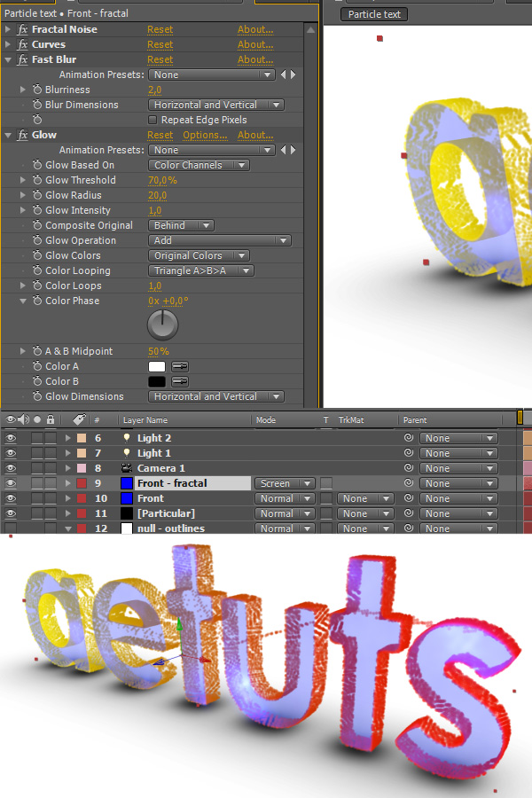Click the pick whip for Light 2
The image size is (532, 798).
(408, 438)
